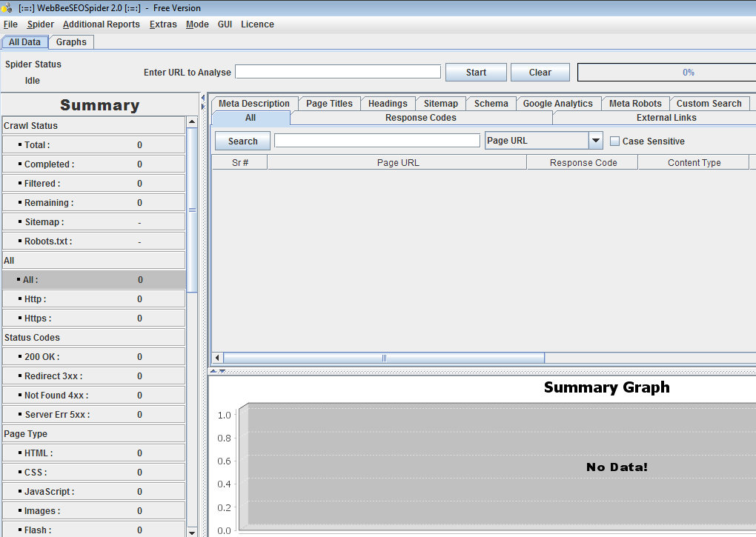Click the Sr # column header
The width and height of the screenshot is (756, 537).
(240, 163)
